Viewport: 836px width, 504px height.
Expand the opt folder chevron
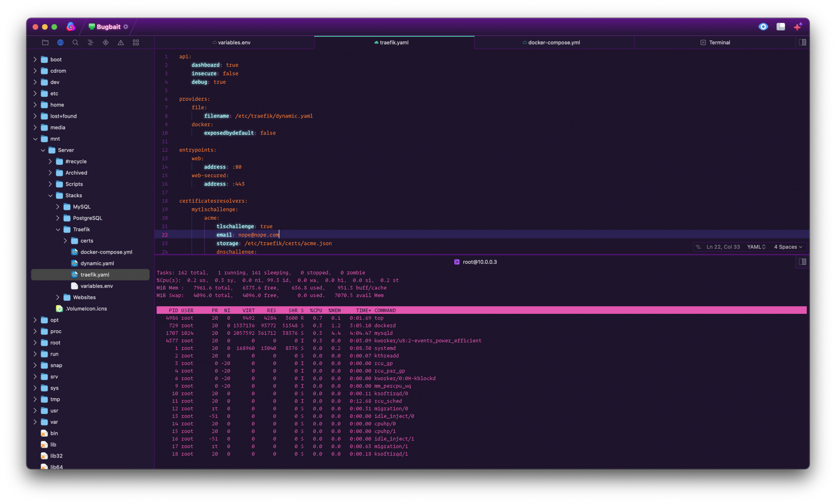pyautogui.click(x=35, y=320)
